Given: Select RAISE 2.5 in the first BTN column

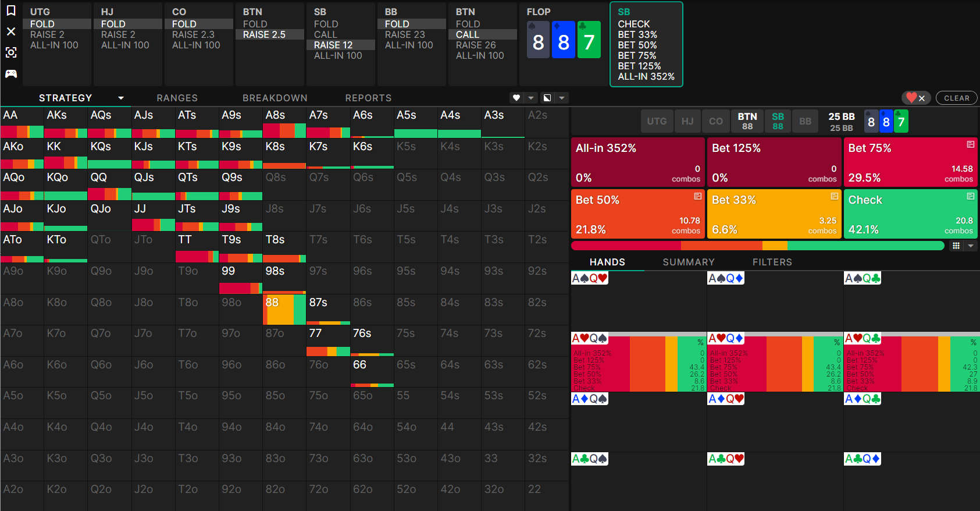Looking at the screenshot, I should click(270, 34).
